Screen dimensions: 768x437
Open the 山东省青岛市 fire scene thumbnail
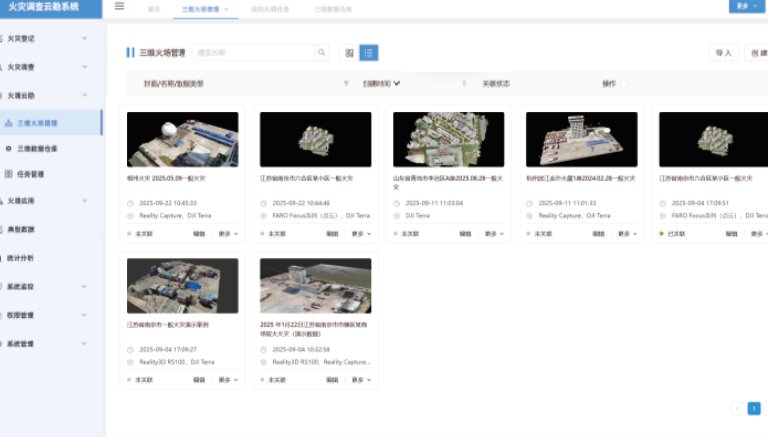pyautogui.click(x=448, y=139)
